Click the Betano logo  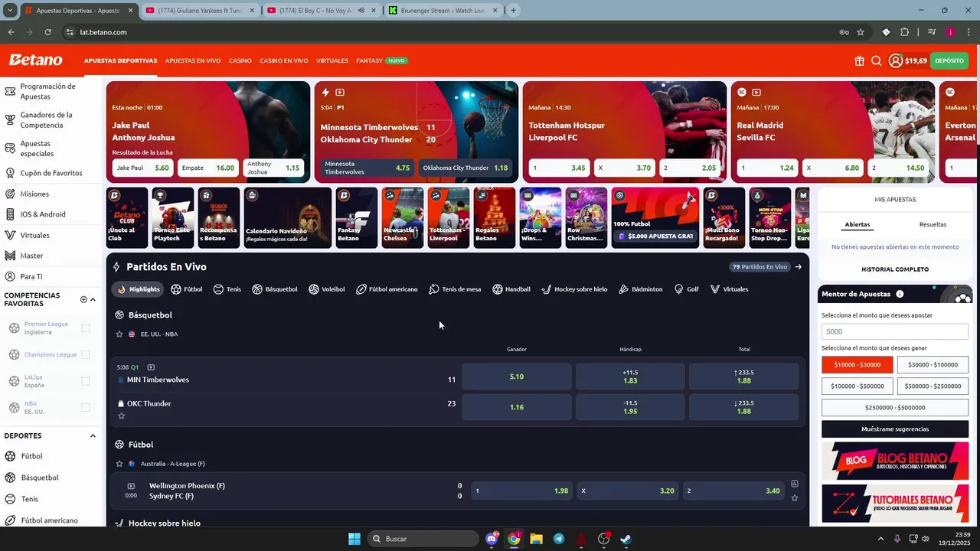(35, 60)
